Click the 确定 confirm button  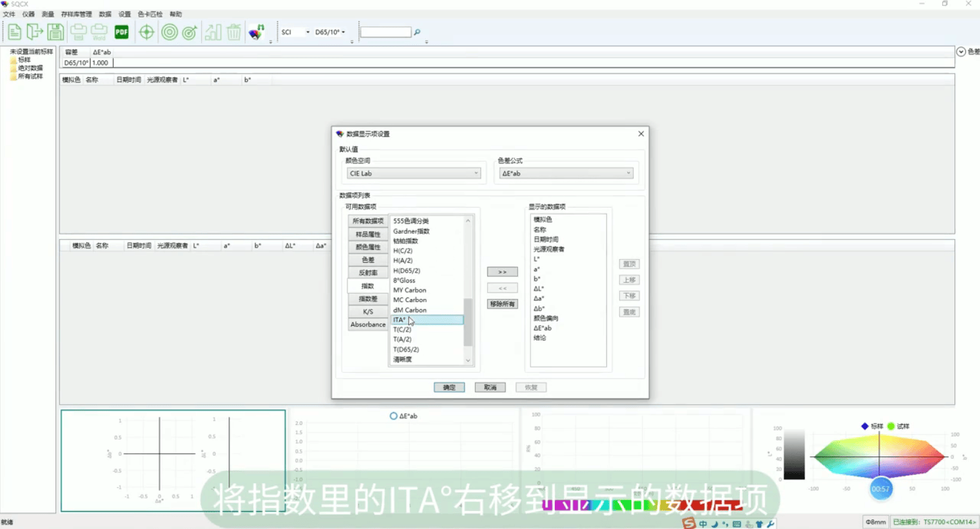[x=449, y=387]
